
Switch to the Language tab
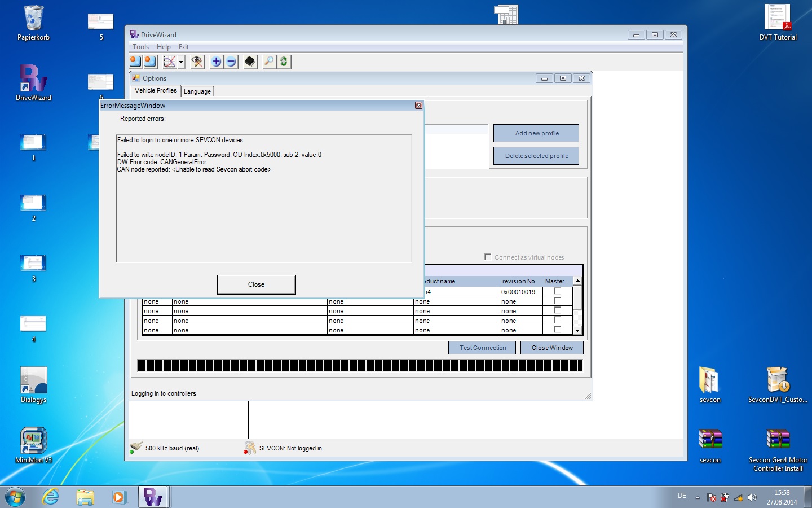(x=197, y=91)
